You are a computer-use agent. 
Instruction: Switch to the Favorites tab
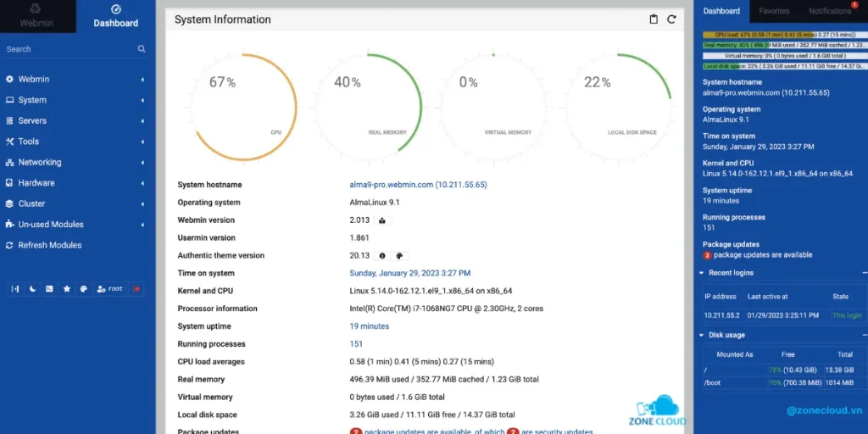(774, 11)
